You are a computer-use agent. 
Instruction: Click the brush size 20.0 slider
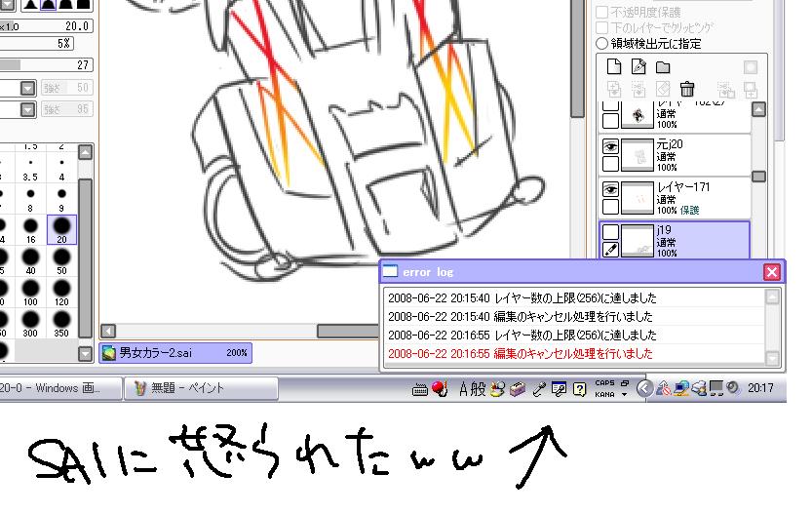click(46, 26)
